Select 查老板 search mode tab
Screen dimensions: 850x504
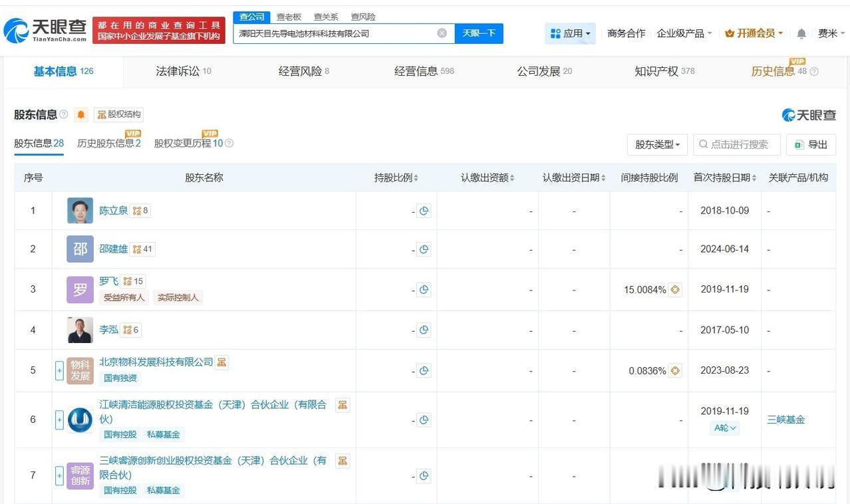(289, 17)
